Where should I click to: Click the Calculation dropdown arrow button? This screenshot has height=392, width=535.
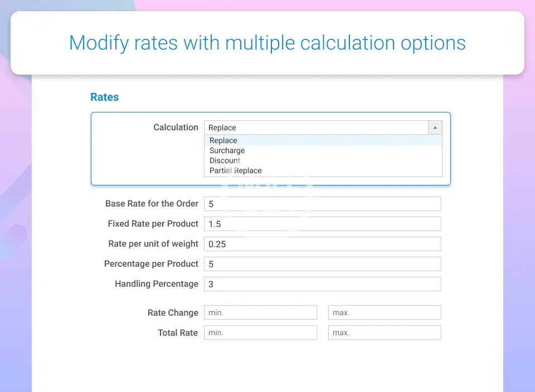pos(435,128)
